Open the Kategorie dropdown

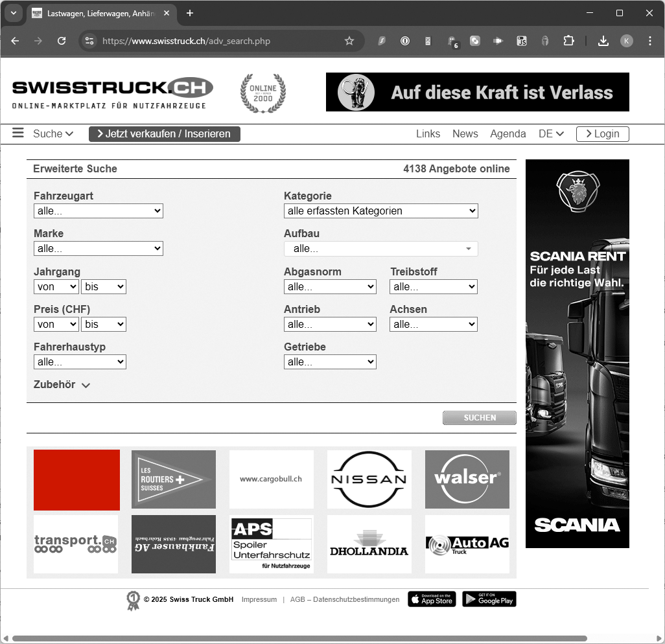pyautogui.click(x=381, y=211)
